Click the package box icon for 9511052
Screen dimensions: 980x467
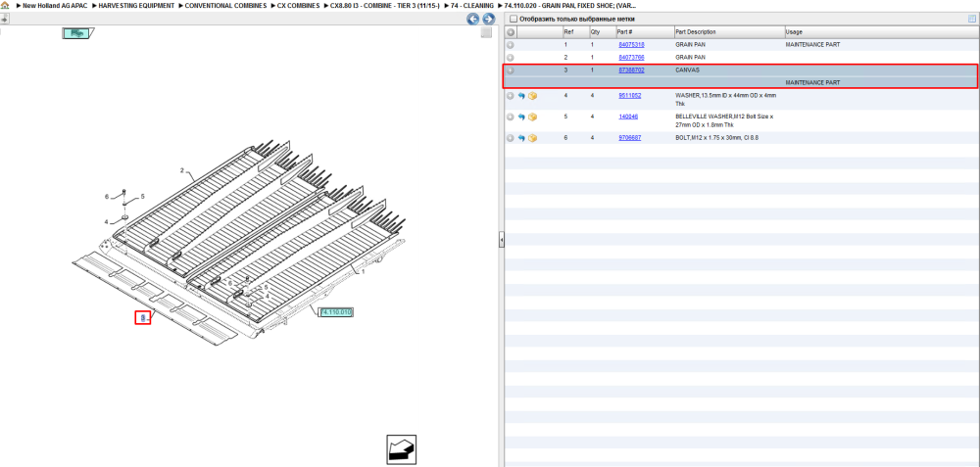pyautogui.click(x=532, y=96)
